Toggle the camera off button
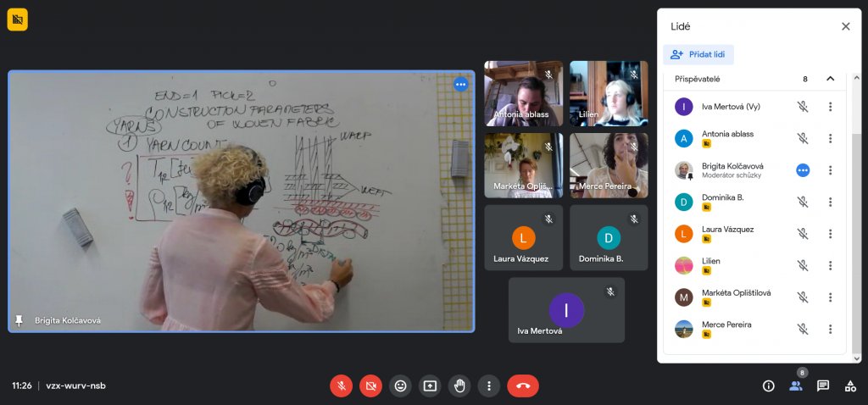 370,386
